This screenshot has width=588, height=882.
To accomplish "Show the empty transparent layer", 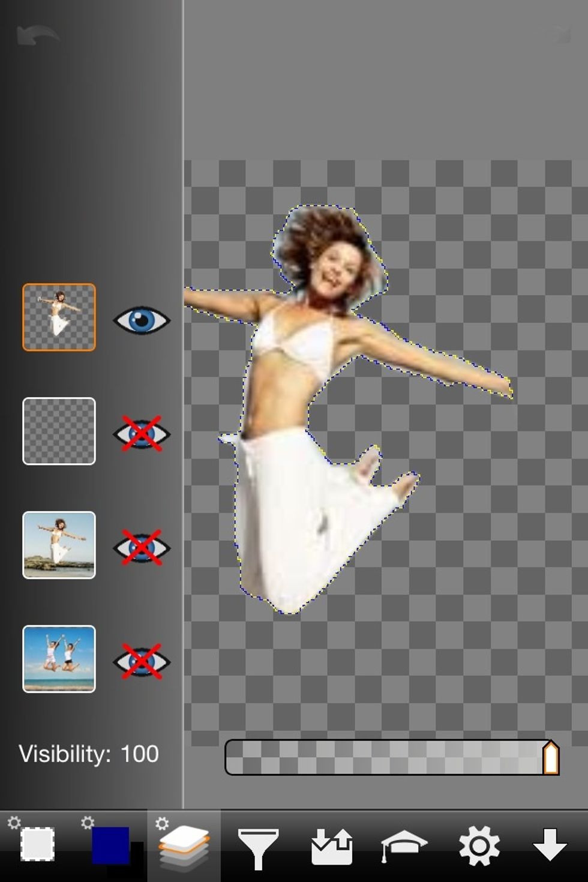I will point(142,433).
